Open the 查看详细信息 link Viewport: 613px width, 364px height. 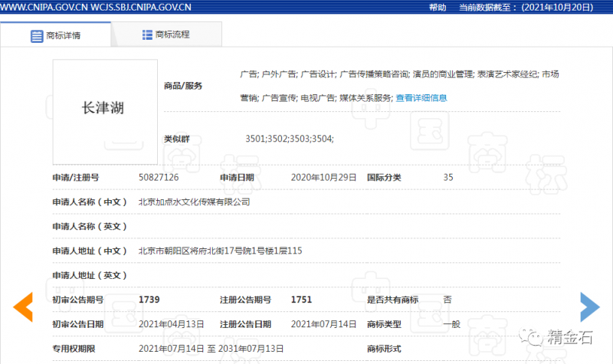click(421, 98)
